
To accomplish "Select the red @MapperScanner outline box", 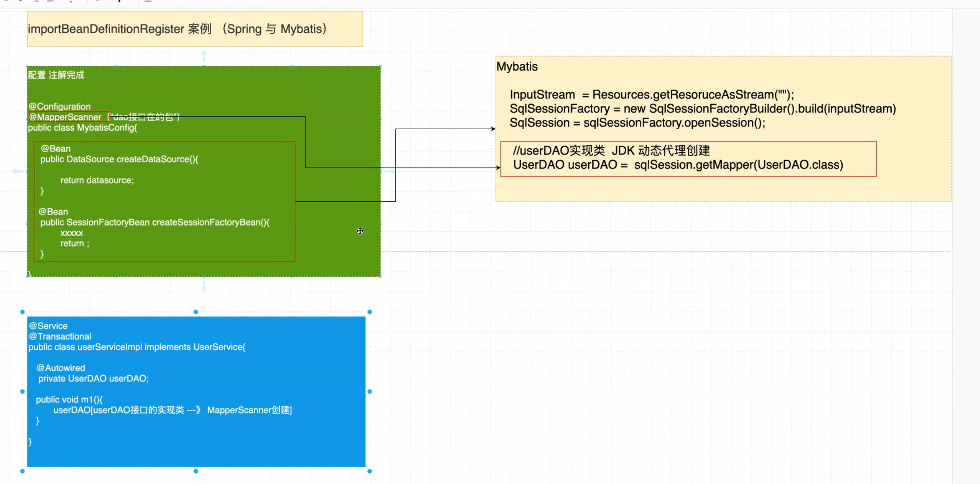I will (69, 117).
